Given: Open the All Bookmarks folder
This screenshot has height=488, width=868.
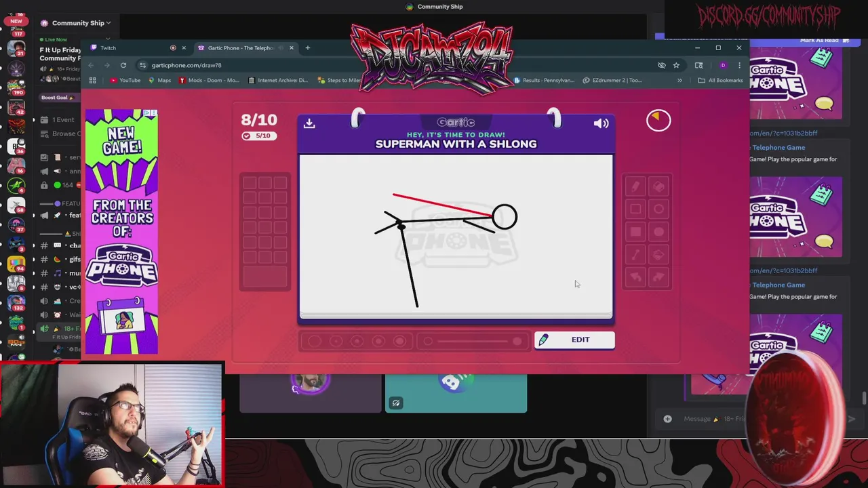Looking at the screenshot, I should click(x=720, y=80).
